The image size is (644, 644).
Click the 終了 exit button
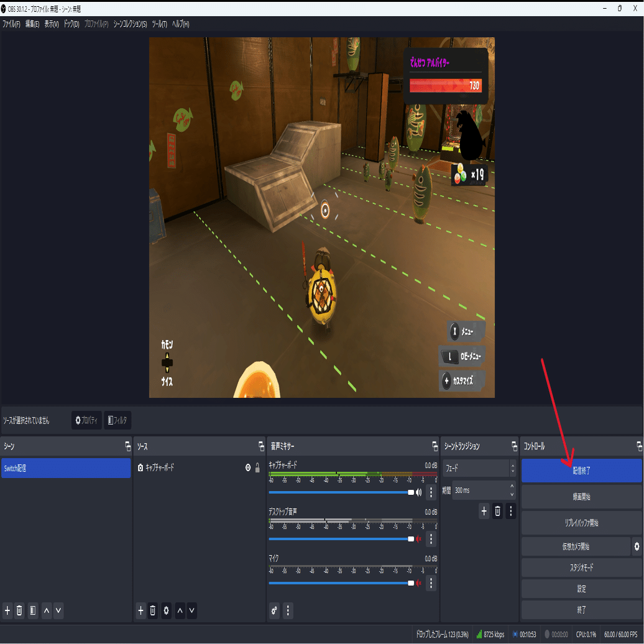(x=582, y=610)
